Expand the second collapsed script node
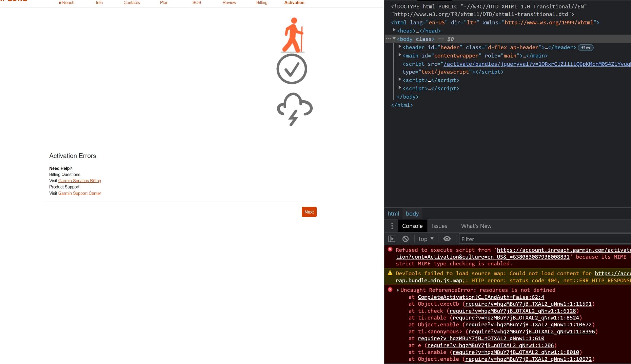Screen dimensions: 631x364 (400, 88)
